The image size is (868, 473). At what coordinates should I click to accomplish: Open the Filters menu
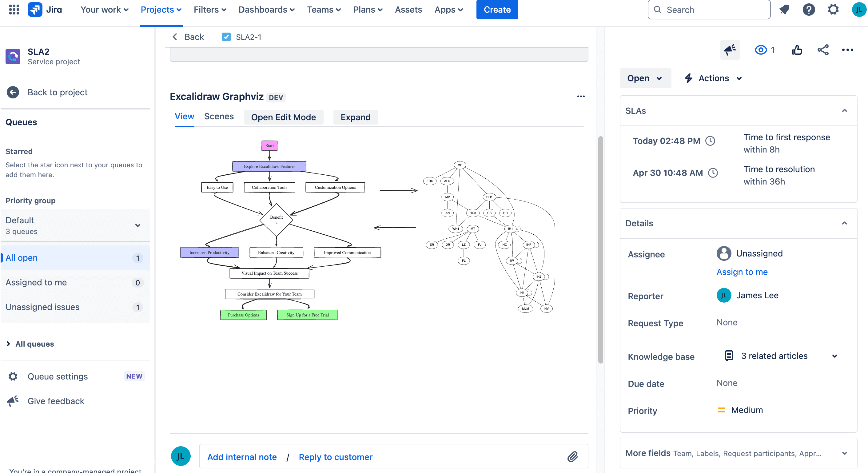[209, 10]
